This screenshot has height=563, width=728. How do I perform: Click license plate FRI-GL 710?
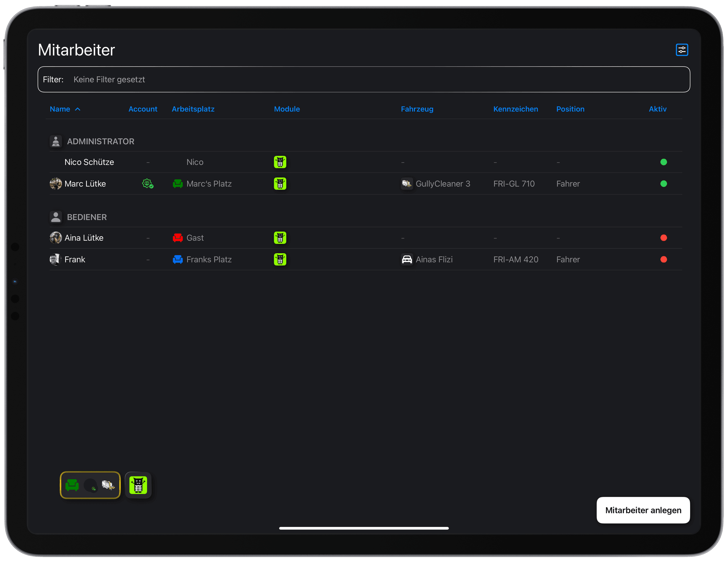point(514,183)
